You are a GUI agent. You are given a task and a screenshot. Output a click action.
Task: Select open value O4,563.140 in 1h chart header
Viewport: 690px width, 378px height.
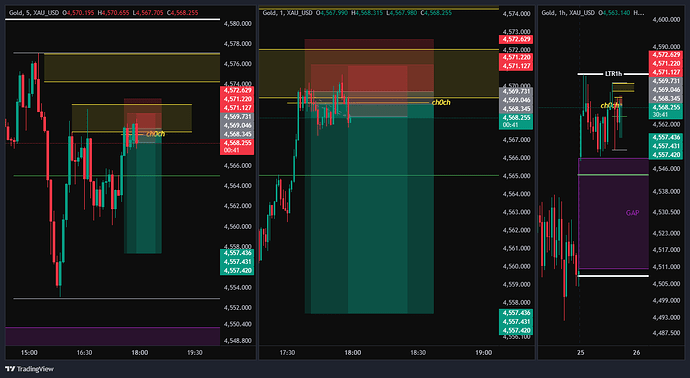coord(615,13)
